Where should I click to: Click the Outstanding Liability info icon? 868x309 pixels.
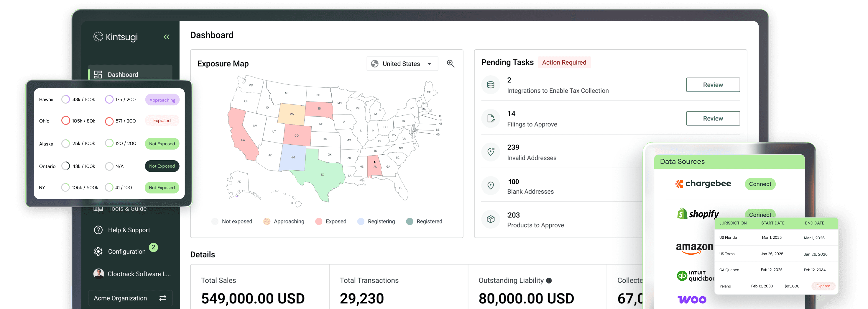[549, 280]
